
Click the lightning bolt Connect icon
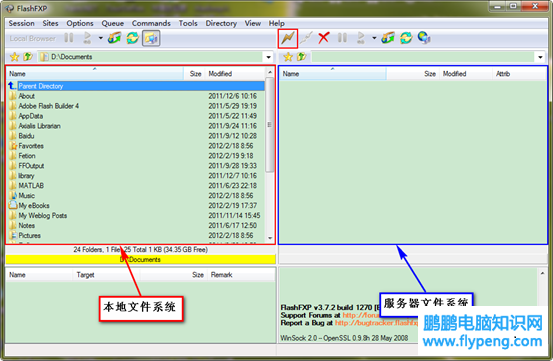288,38
